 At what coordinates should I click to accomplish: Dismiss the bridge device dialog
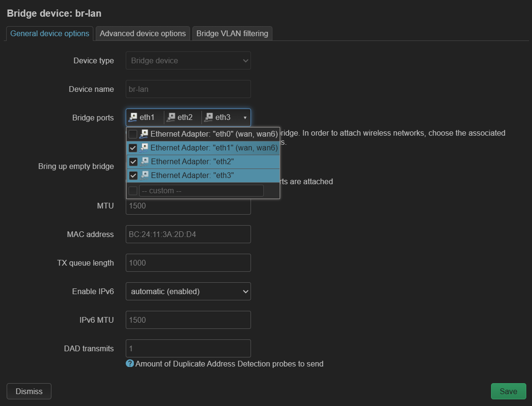tap(29, 391)
